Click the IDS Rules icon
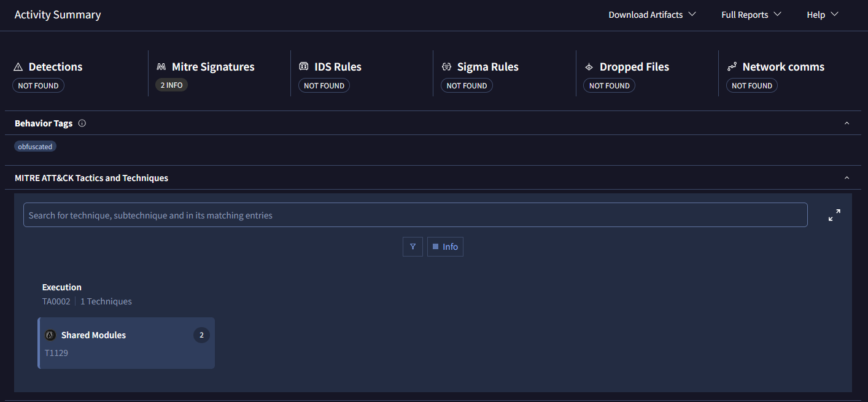Screen dimensions: 868x402 pyautogui.click(x=303, y=67)
